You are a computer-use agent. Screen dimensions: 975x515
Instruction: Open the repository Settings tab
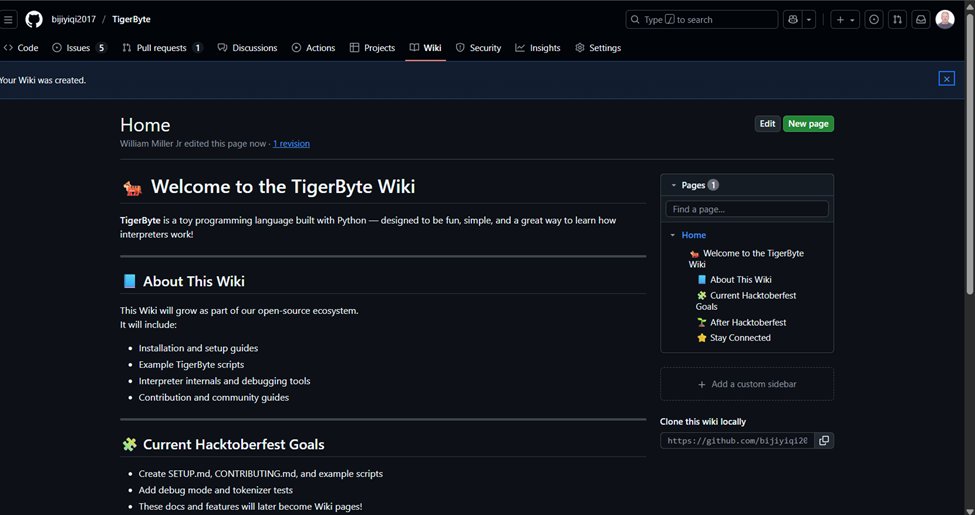click(x=598, y=48)
